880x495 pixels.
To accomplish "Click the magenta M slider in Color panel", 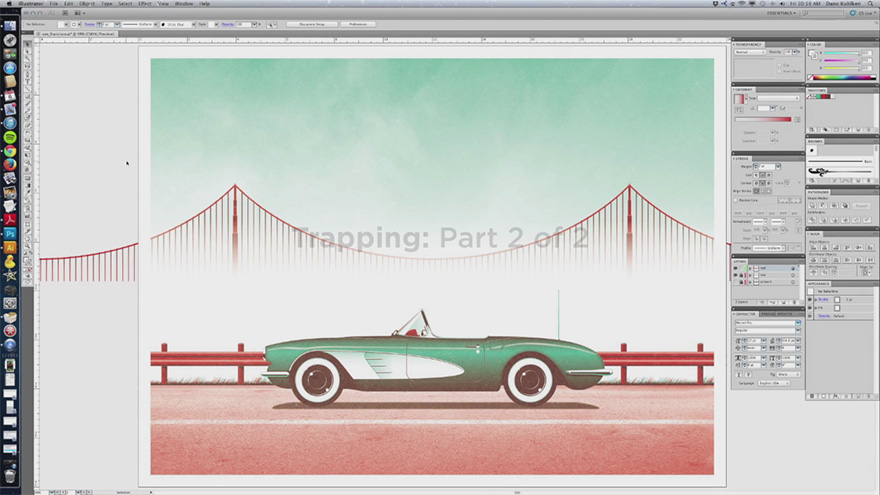I will pos(841,61).
